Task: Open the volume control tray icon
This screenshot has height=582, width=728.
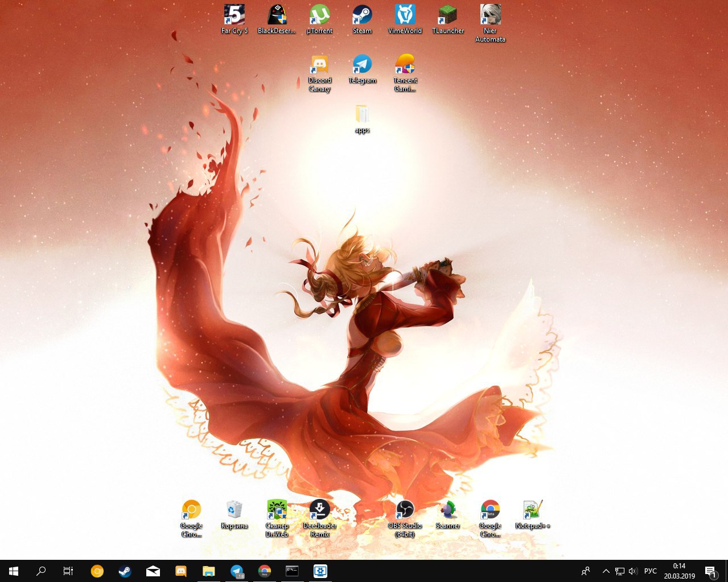Action: 633,571
